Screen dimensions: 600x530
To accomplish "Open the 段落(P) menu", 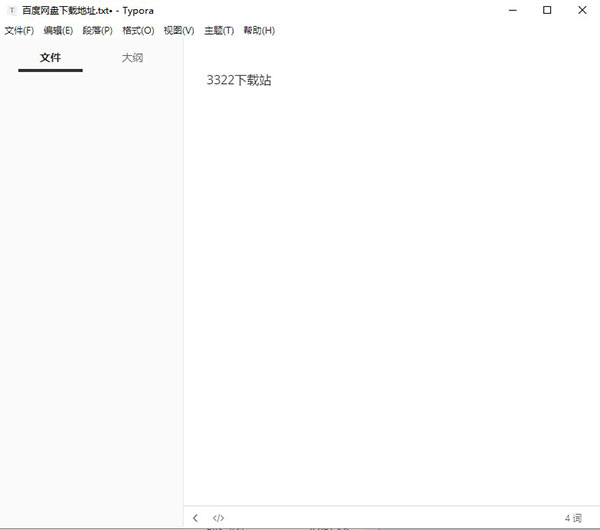I will point(98,31).
